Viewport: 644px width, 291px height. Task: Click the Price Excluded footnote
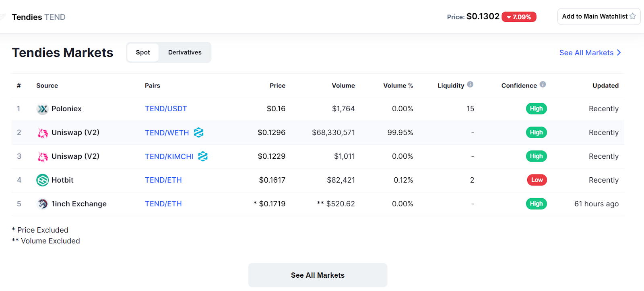point(40,230)
